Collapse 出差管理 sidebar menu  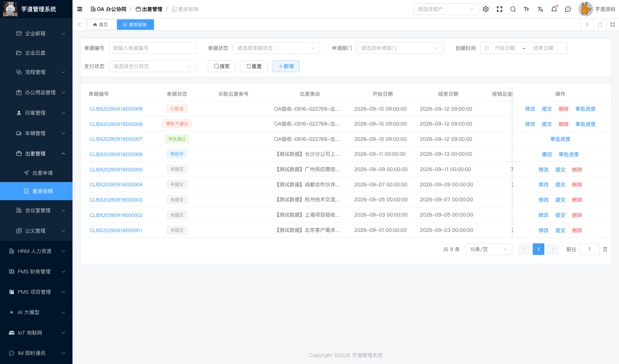coord(36,154)
